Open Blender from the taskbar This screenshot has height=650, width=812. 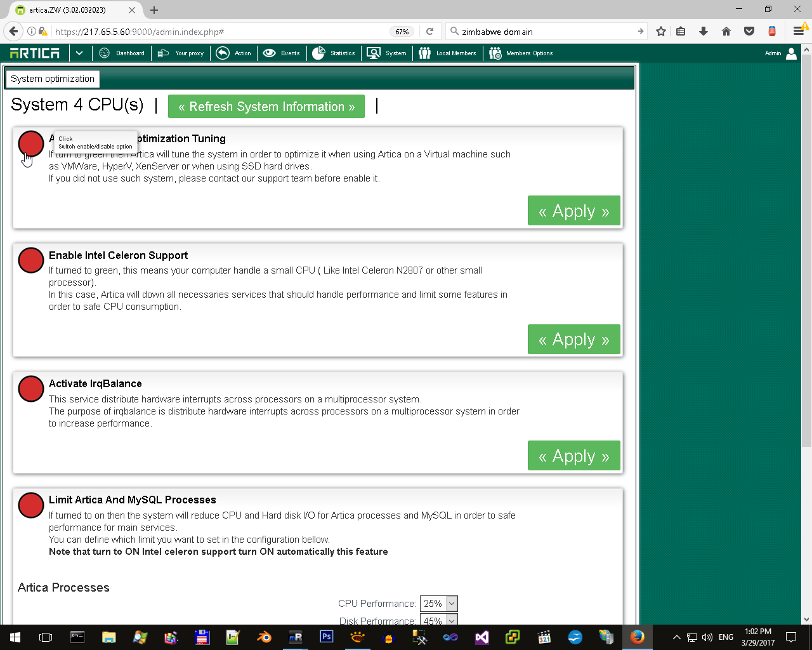click(264, 637)
